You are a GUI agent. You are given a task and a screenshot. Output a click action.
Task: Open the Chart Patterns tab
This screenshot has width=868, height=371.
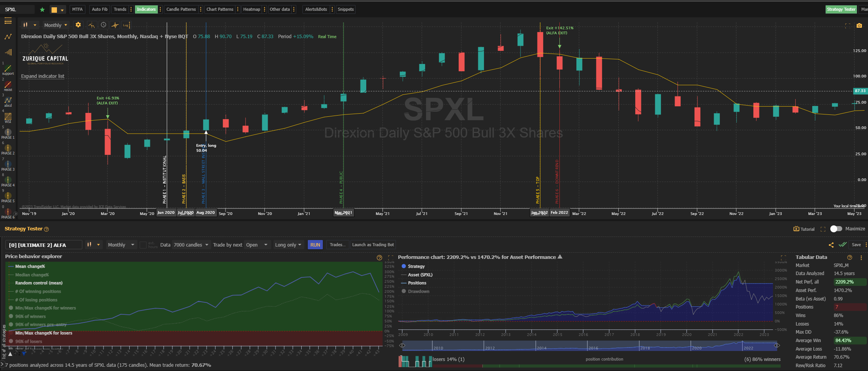[x=220, y=9]
